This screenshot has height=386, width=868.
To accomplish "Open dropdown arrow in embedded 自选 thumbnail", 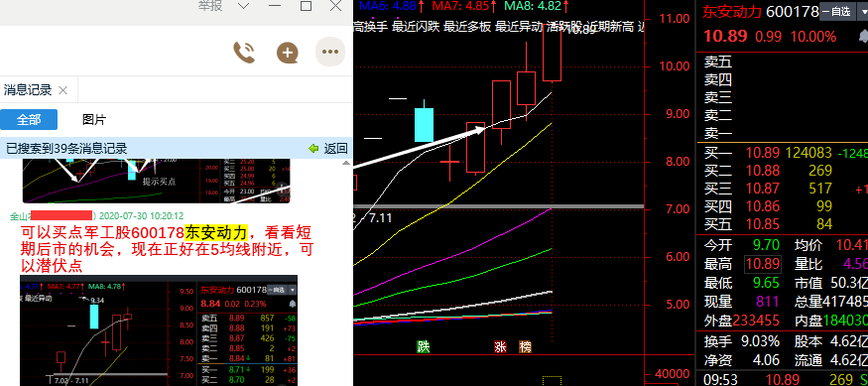I will [293, 290].
